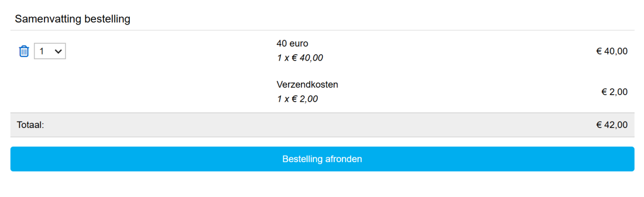This screenshot has width=644, height=197.
Task: Remove the 40 euro item using bin icon
Action: (24, 51)
